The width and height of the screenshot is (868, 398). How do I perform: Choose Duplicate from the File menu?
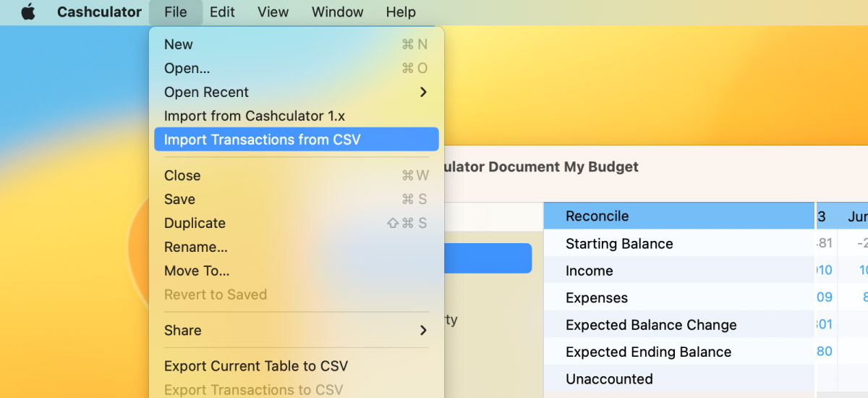coord(297,223)
